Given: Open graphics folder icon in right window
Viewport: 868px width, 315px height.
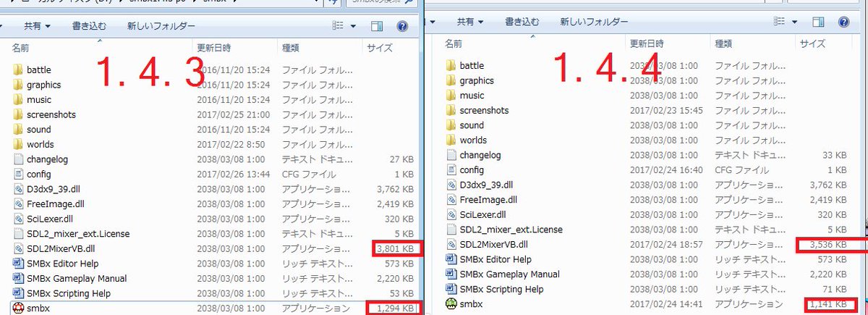Looking at the screenshot, I should point(451,81).
